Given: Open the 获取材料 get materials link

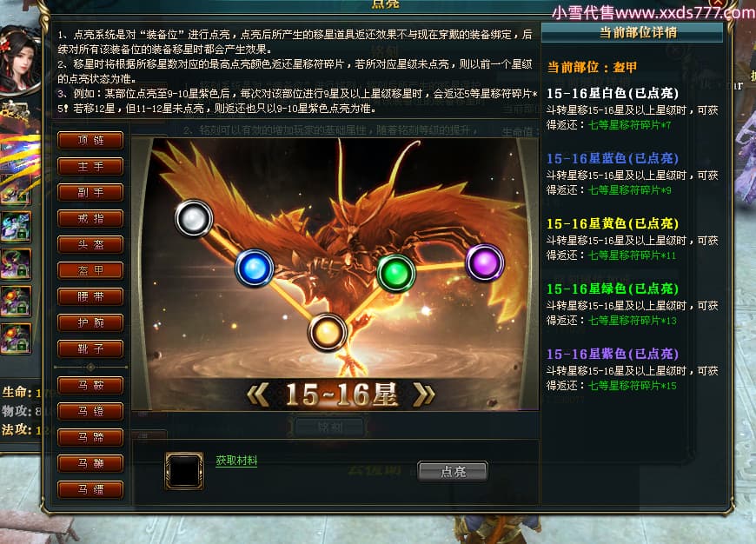Looking at the screenshot, I should pyautogui.click(x=236, y=461).
